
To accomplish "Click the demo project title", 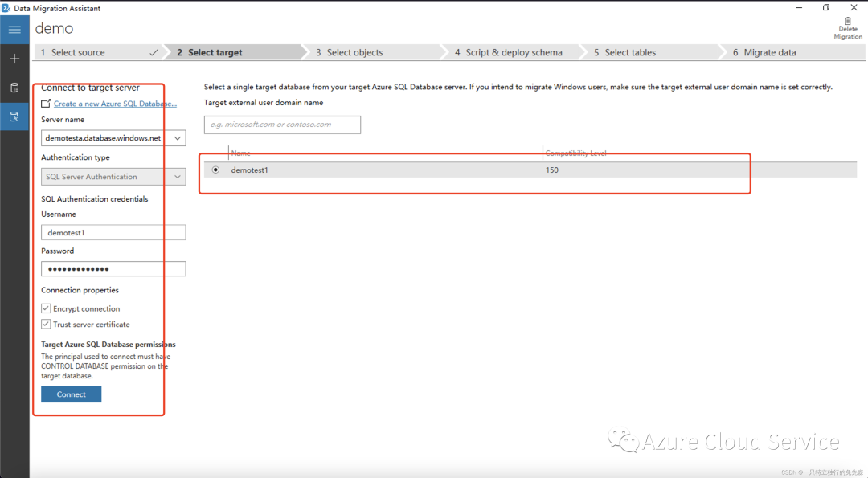I will coord(55,28).
